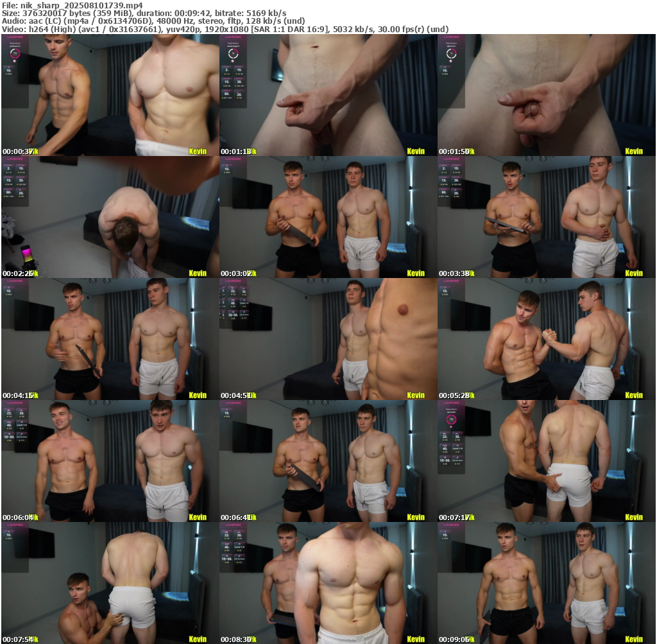Pick the thumbnail frame at 00:01:50
The width and height of the screenshot is (657, 644).
pyautogui.click(x=547, y=95)
